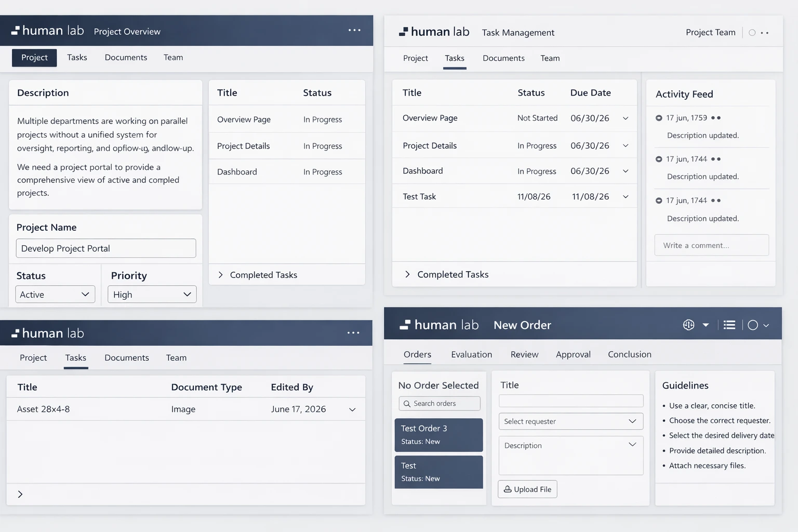
Task: Click the circle profile icon in New Order header
Action: coord(753,325)
